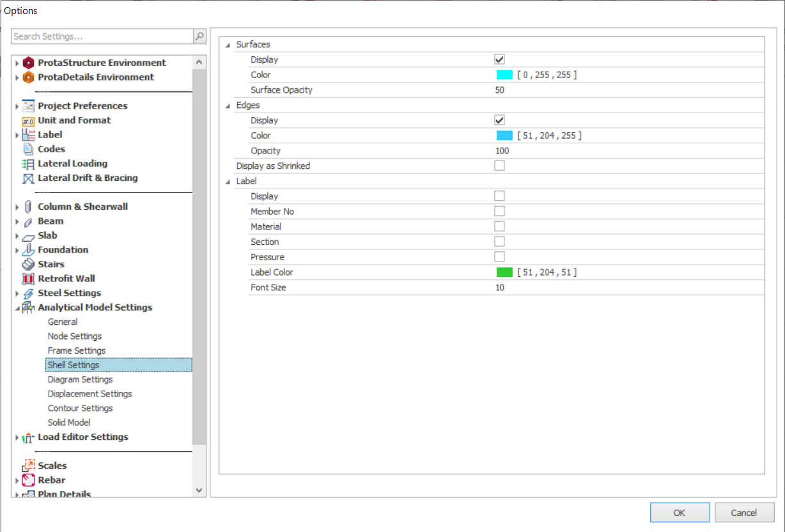
Task: Select Contour Settings tree item
Action: (80, 408)
